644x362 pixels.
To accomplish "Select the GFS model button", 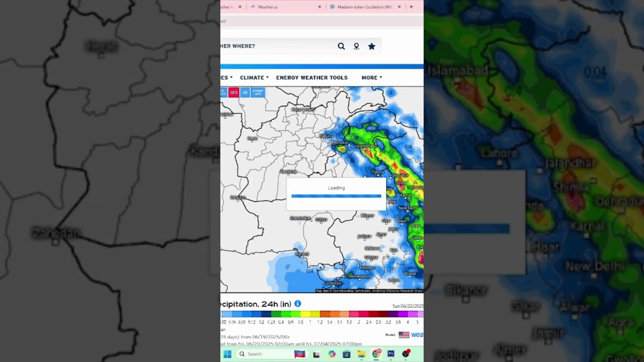I will pos(233,93).
